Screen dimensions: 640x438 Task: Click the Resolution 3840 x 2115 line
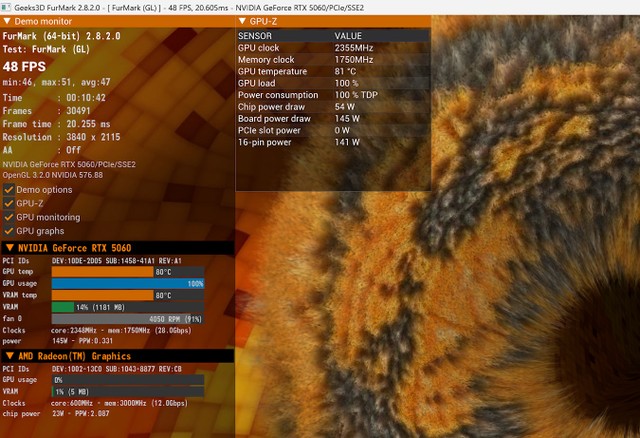(61, 137)
